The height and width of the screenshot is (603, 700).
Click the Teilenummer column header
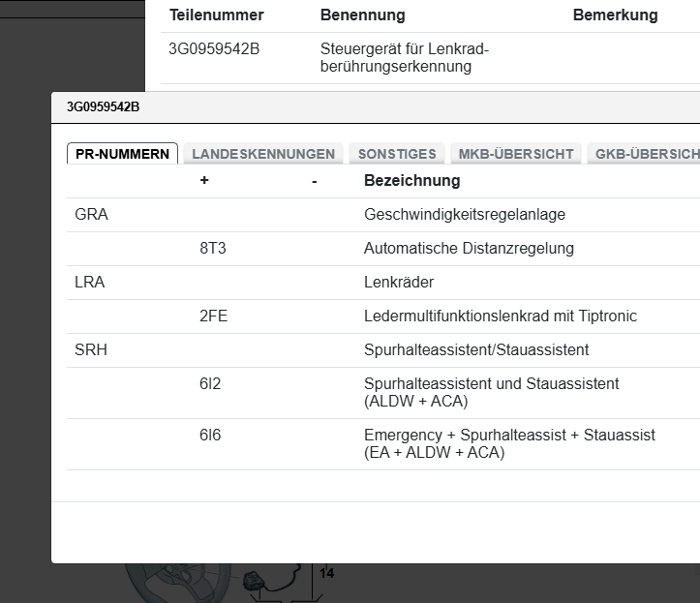click(x=217, y=15)
